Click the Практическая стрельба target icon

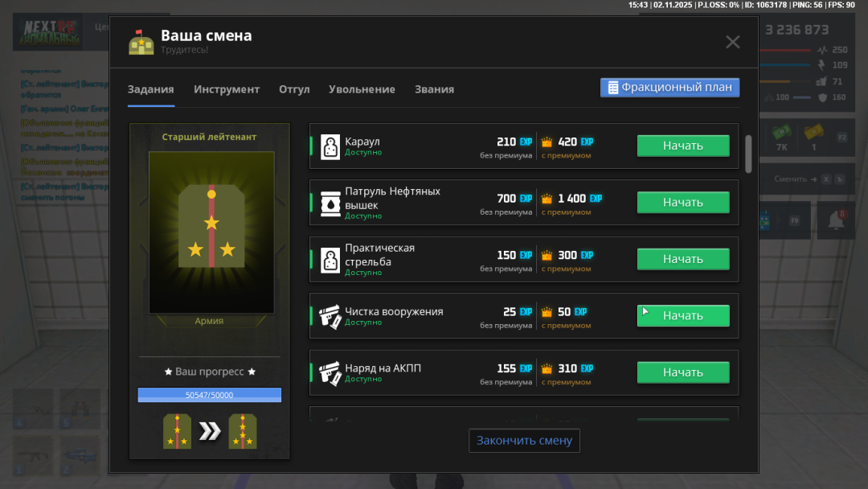[330, 260]
